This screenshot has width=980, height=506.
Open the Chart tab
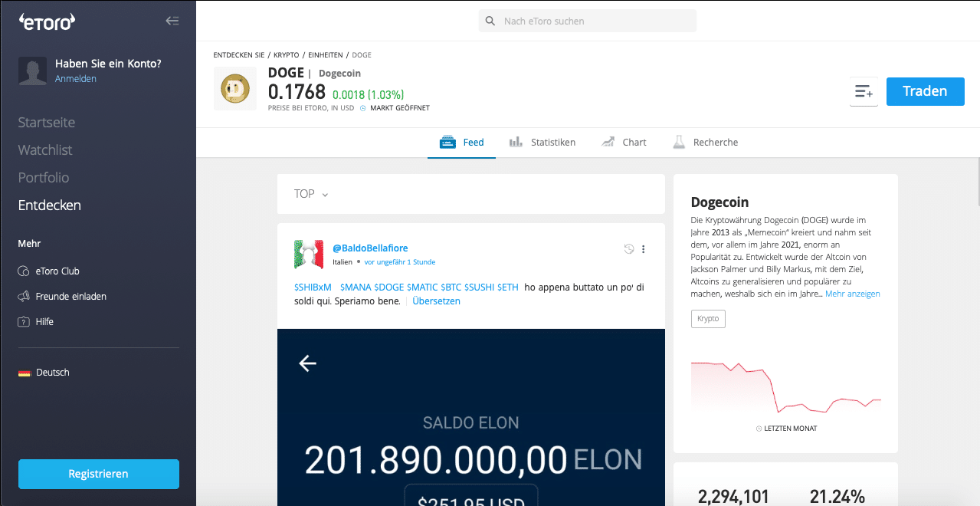(624, 143)
